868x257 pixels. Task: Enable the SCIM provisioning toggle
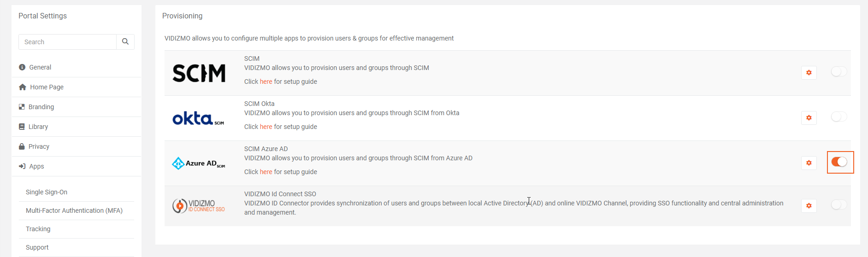[x=838, y=71]
